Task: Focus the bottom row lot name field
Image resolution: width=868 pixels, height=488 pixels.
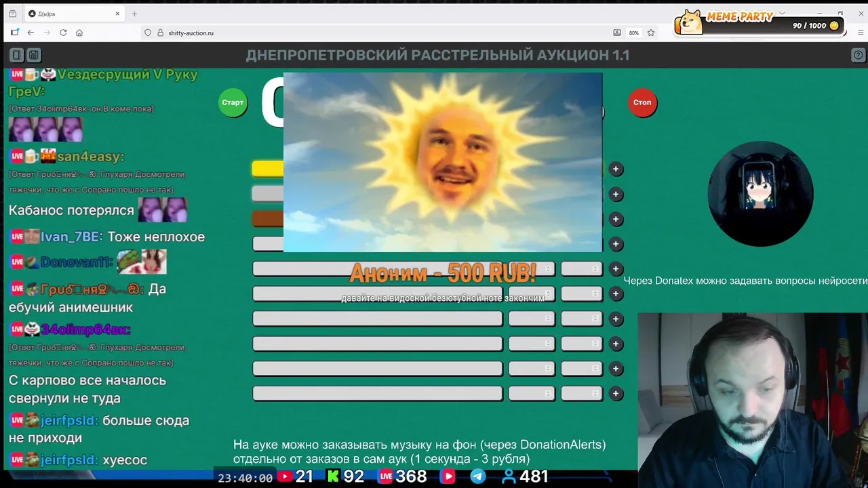Action: (378, 393)
